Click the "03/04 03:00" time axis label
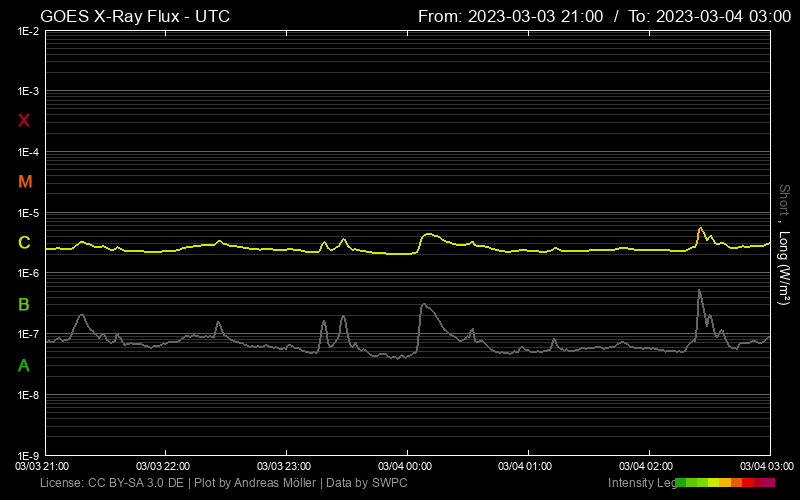The width and height of the screenshot is (800, 500). 767,466
